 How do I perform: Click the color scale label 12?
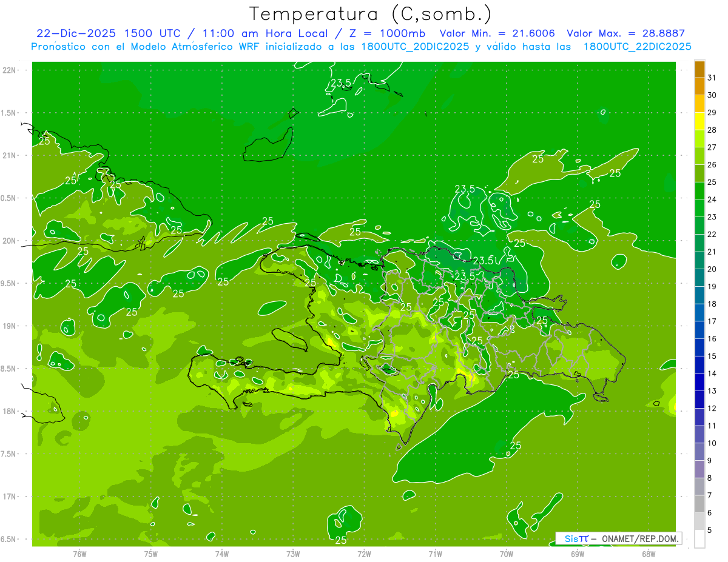click(712, 408)
